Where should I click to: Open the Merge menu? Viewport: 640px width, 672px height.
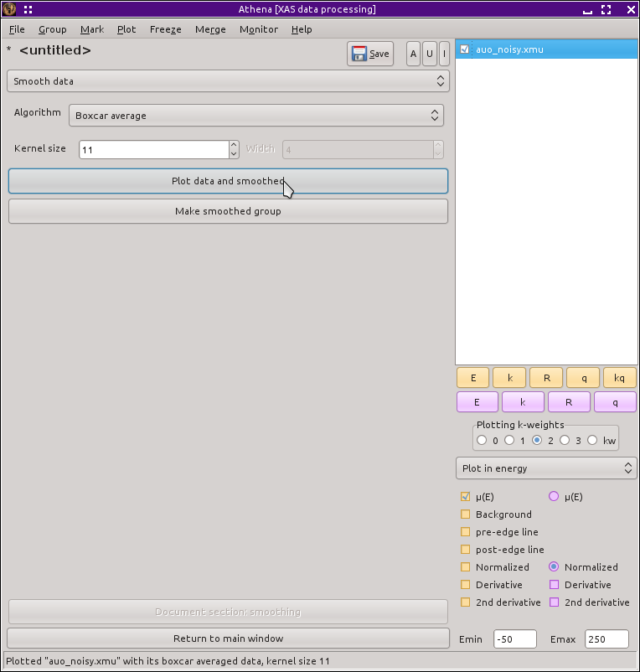click(210, 29)
